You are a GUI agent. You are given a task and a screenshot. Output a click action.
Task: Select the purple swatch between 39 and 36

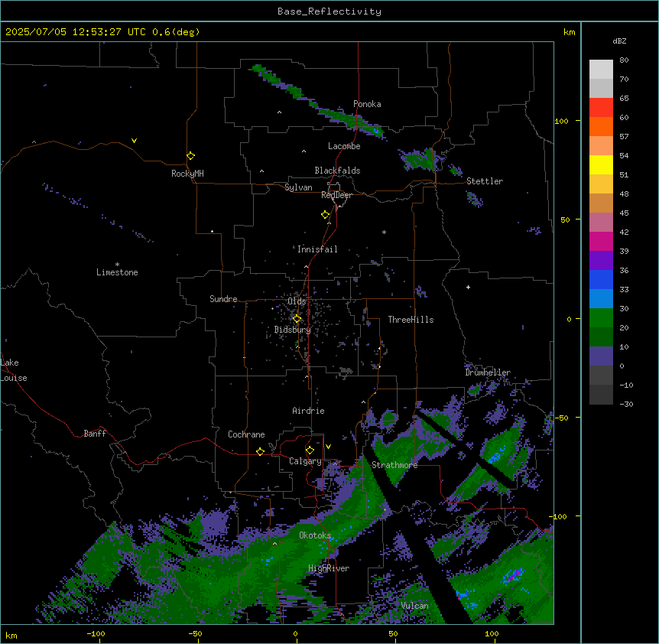click(601, 261)
